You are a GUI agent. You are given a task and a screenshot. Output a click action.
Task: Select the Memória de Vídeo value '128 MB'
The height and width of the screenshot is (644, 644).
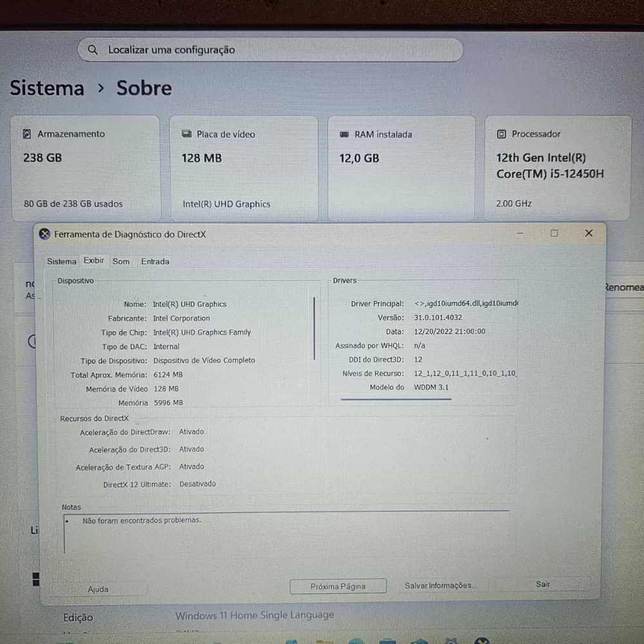click(166, 388)
